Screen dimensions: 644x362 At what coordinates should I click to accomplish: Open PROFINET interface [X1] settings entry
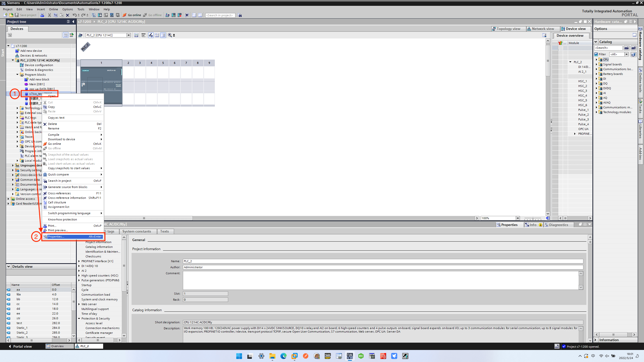[97, 261]
